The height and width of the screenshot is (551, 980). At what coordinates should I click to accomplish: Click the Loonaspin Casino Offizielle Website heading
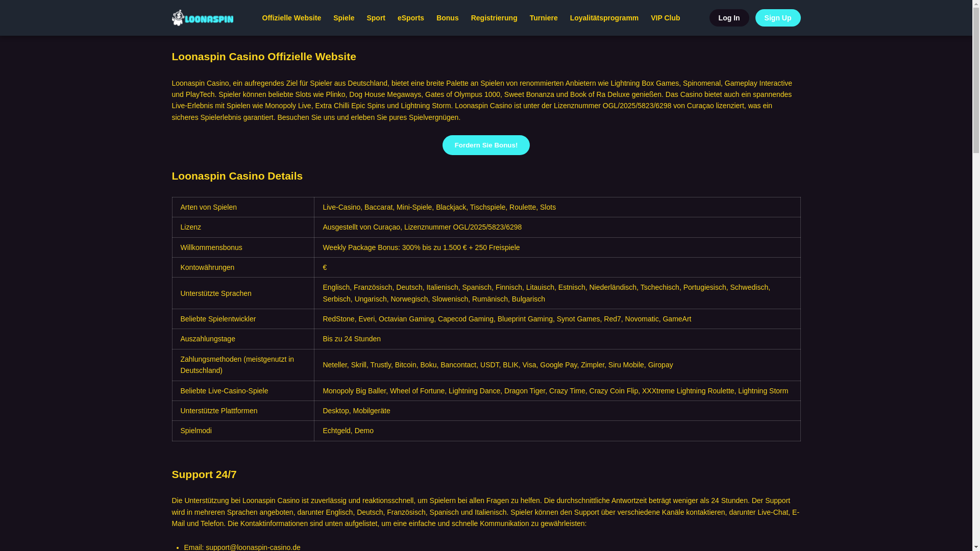pyautogui.click(x=264, y=57)
